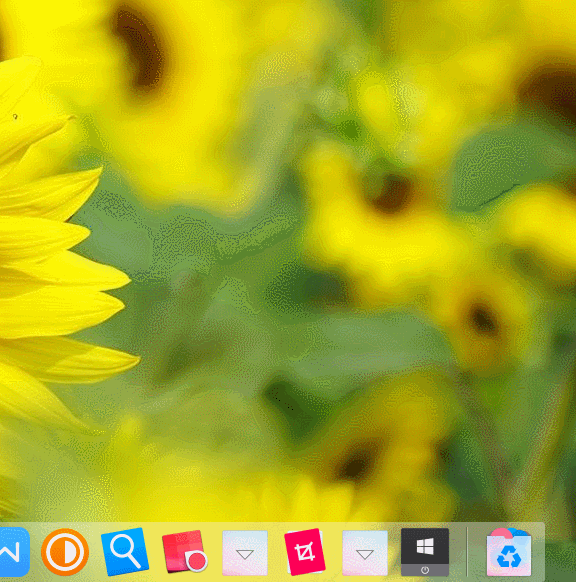The height and width of the screenshot is (582, 576).
Task: Launch the blue magnifier search app
Action: pos(125,552)
